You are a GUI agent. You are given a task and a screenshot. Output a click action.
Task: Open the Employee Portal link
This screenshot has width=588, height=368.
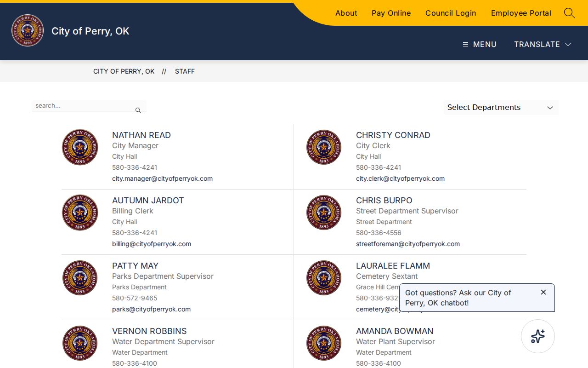pos(521,13)
